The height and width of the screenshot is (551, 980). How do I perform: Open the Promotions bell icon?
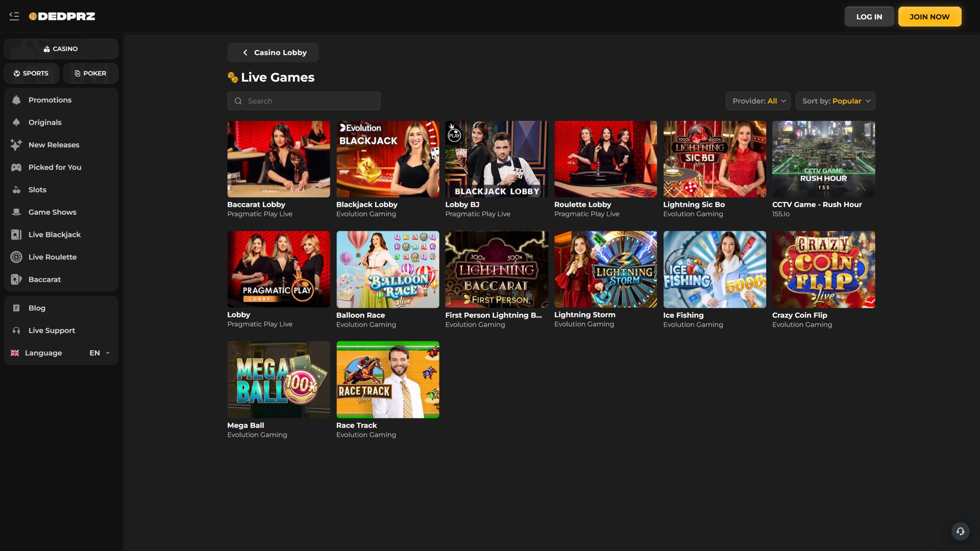pos(16,100)
